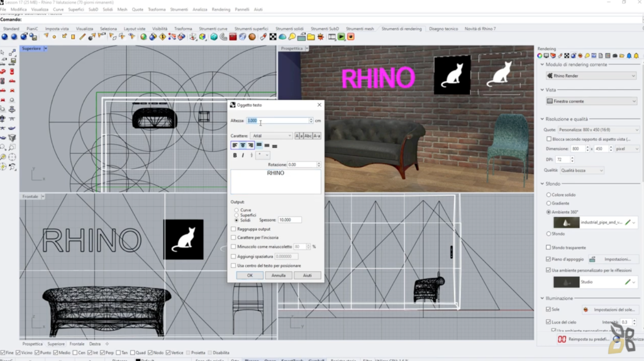Screen dimensions: 644x361
Task: Open the Solidi menu in menu bar
Action: coord(108,9)
